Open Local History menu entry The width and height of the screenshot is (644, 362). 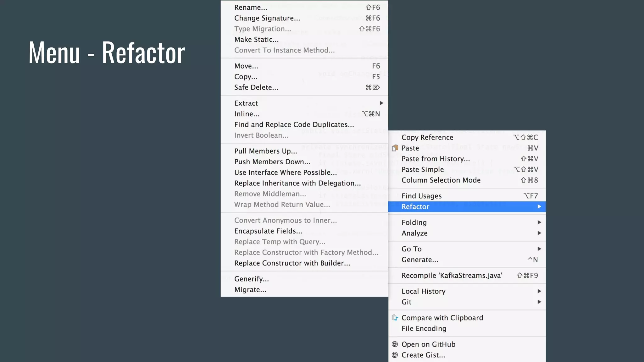click(x=467, y=291)
